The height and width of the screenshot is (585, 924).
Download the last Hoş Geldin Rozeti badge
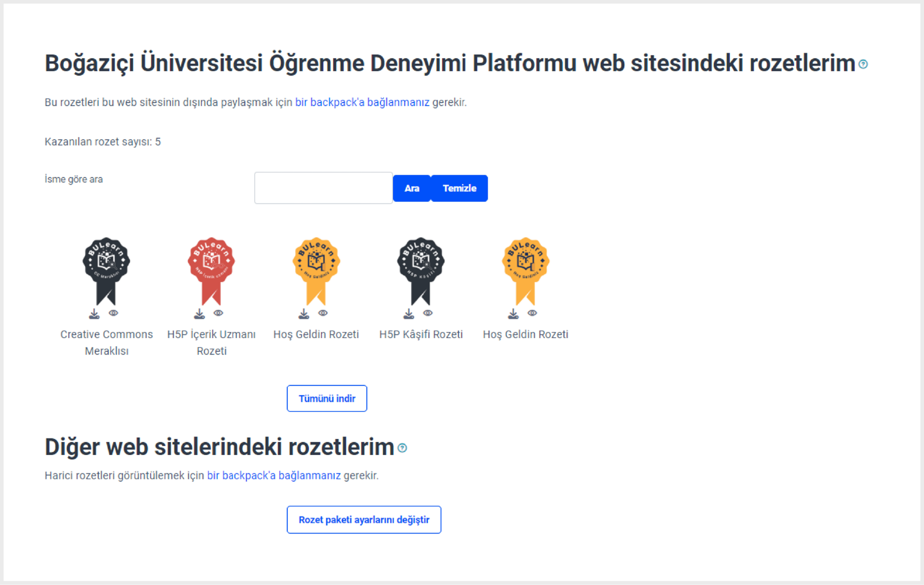click(513, 314)
